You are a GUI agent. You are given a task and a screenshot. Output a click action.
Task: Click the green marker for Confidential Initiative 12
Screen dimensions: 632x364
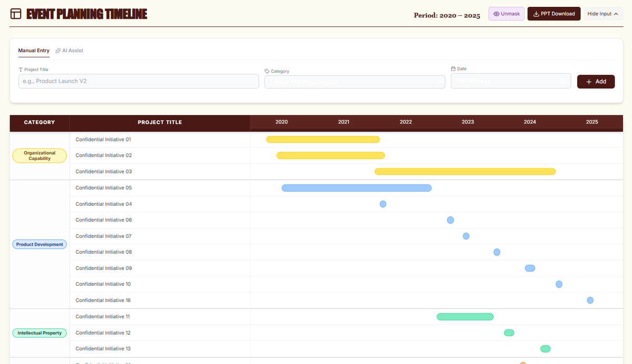coord(509,332)
